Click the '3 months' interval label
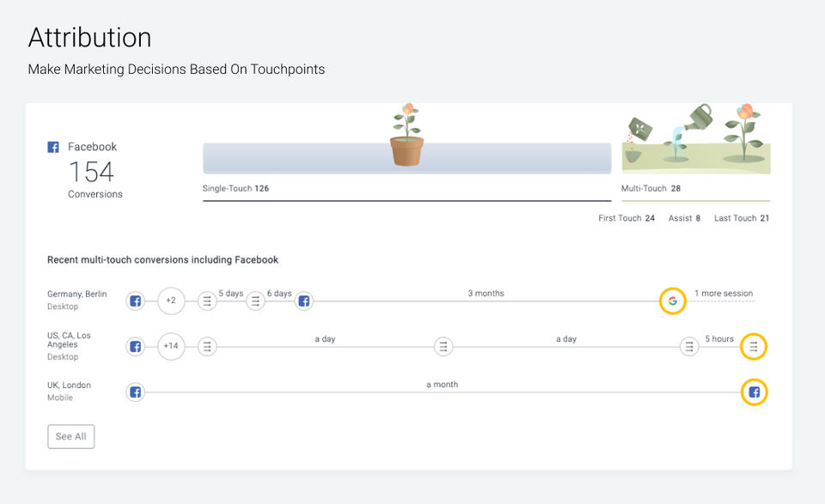Viewport: 825px width, 504px height. pos(486,294)
